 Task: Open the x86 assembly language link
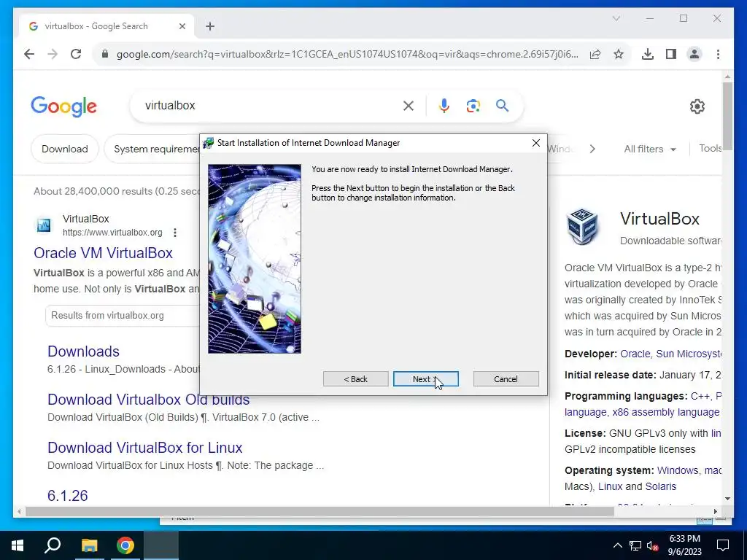pyautogui.click(x=666, y=413)
